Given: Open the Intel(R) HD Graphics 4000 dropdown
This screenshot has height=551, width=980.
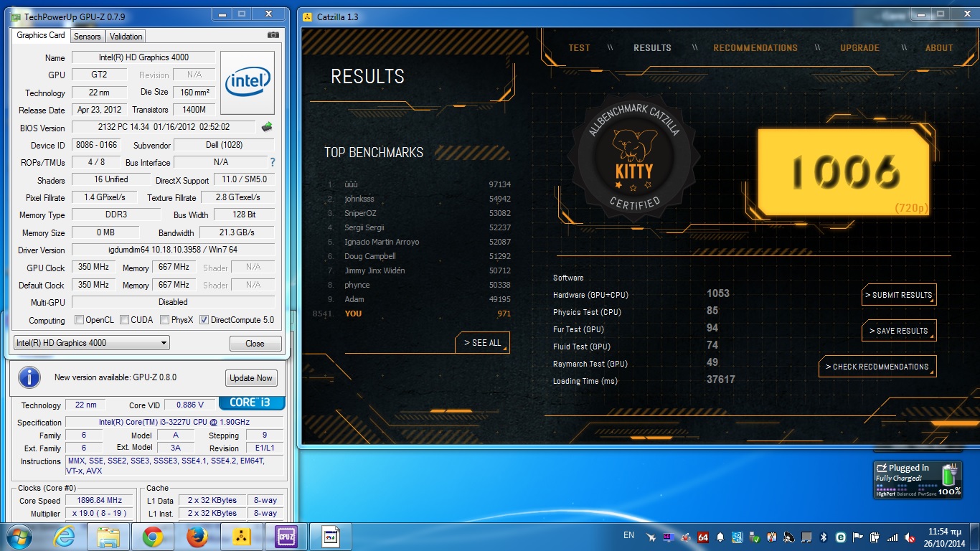Looking at the screenshot, I should tap(92, 343).
